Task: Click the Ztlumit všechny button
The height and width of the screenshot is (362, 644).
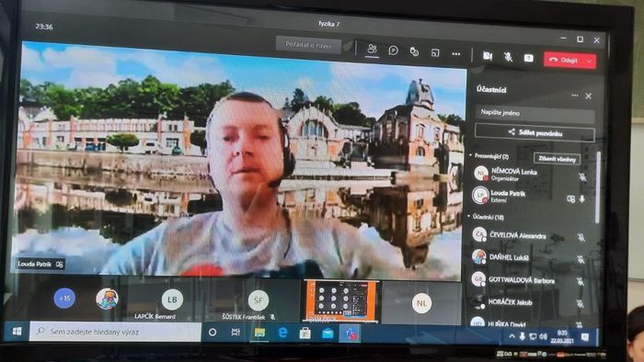Action: (558, 159)
